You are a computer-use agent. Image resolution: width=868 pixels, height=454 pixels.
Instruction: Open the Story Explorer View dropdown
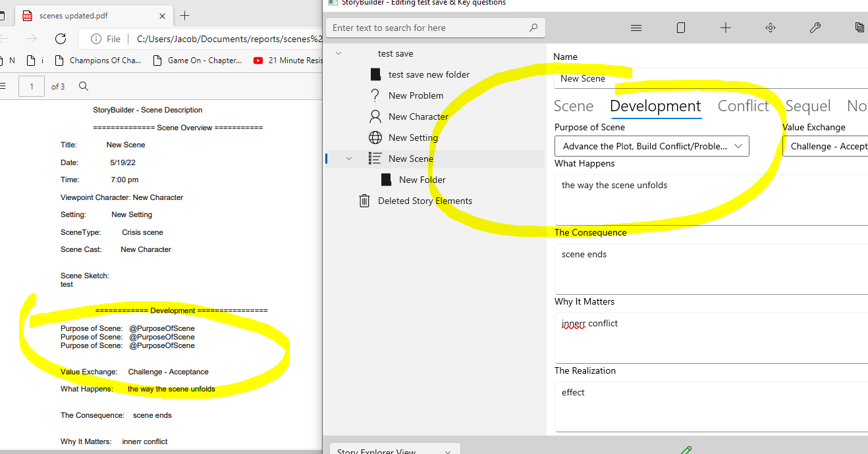394,450
